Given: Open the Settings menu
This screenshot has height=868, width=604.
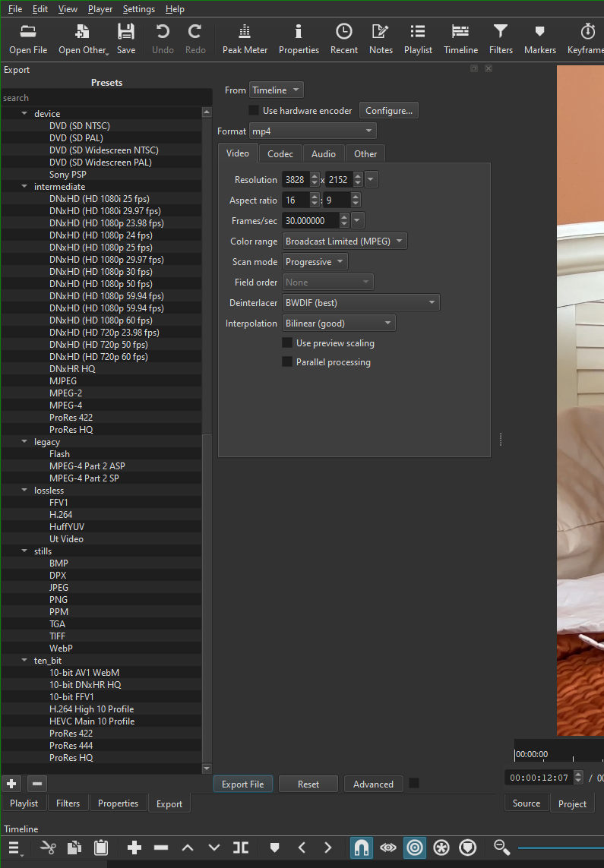Looking at the screenshot, I should (138, 9).
